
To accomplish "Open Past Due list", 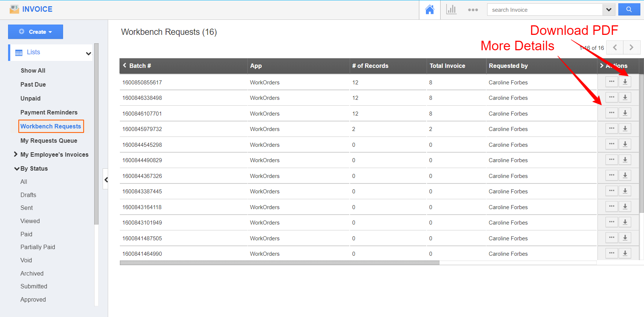I will [x=33, y=84].
